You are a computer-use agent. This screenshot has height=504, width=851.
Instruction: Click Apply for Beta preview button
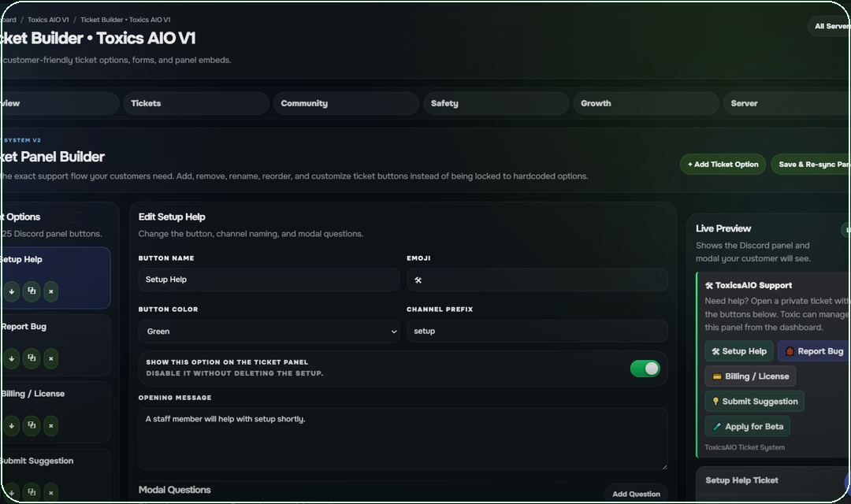click(747, 427)
